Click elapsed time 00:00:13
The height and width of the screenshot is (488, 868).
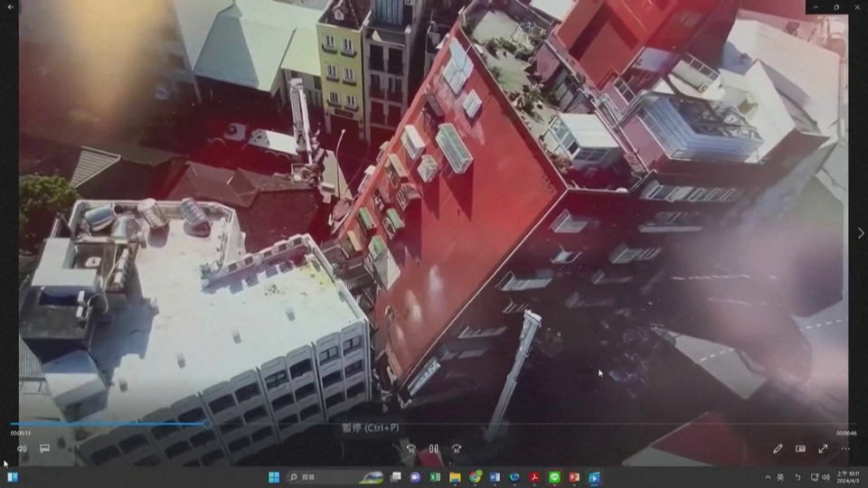point(21,433)
